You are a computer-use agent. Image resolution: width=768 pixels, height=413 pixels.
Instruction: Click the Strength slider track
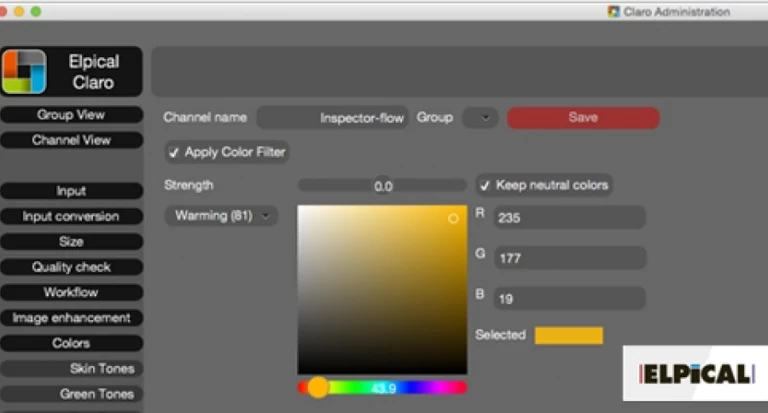click(x=382, y=186)
